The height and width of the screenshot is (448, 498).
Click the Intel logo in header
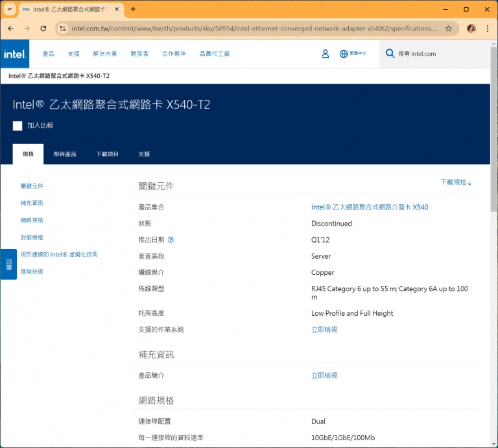15,54
